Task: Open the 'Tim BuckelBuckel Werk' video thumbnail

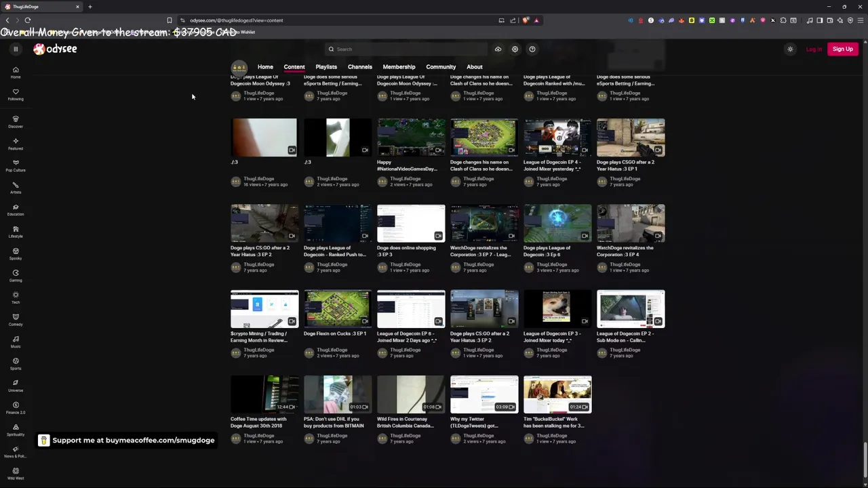Action: 557,394
